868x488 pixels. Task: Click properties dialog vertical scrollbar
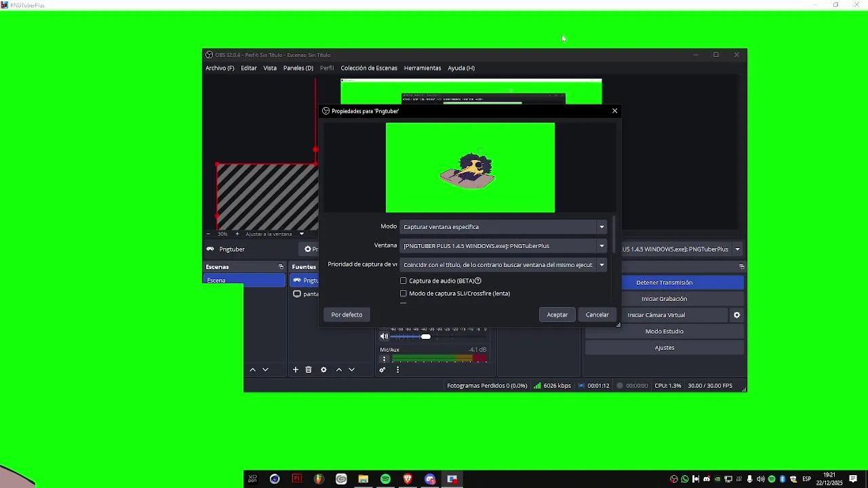coord(614,235)
